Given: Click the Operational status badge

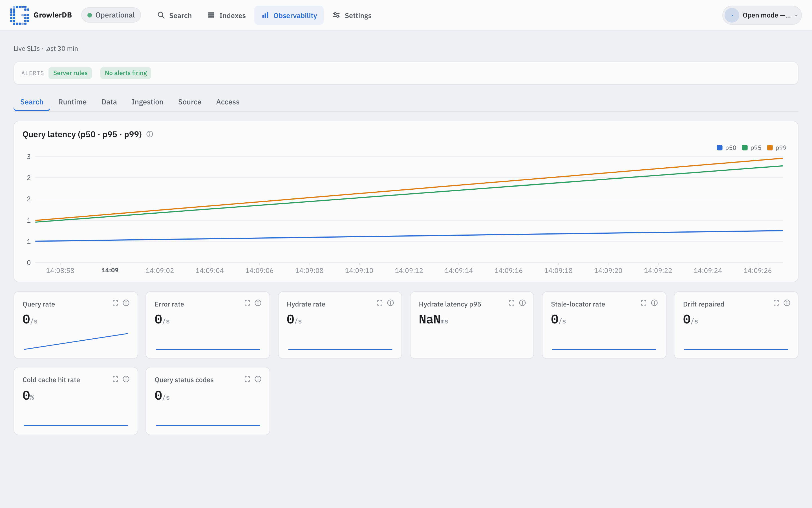Looking at the screenshot, I should (x=111, y=15).
